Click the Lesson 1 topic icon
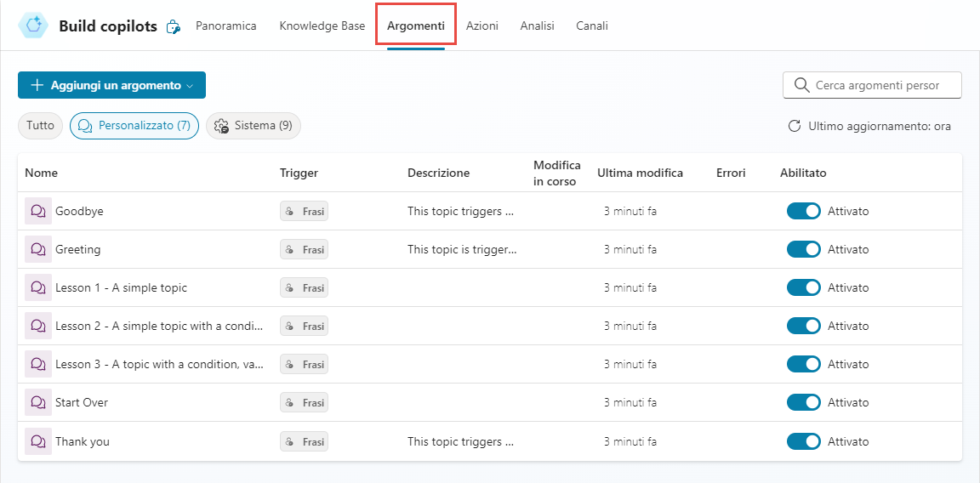This screenshot has width=980, height=483. click(x=38, y=287)
